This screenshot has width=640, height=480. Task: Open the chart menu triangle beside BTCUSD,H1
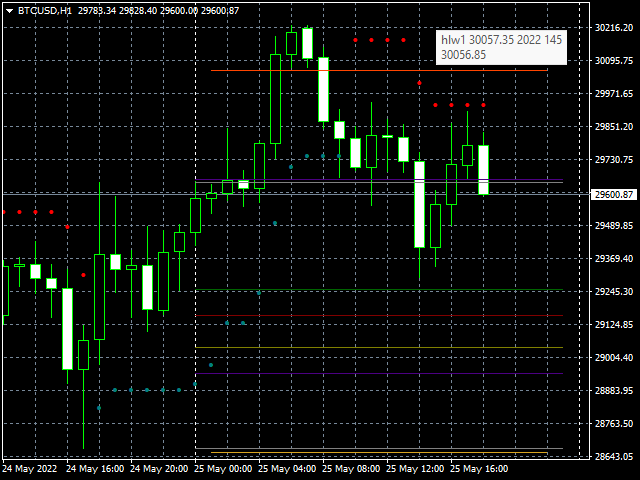9,11
